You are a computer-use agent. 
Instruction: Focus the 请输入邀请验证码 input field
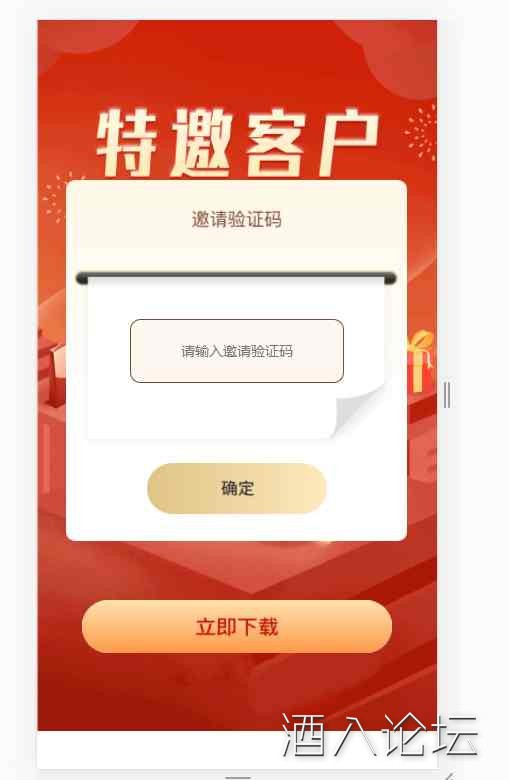point(237,351)
